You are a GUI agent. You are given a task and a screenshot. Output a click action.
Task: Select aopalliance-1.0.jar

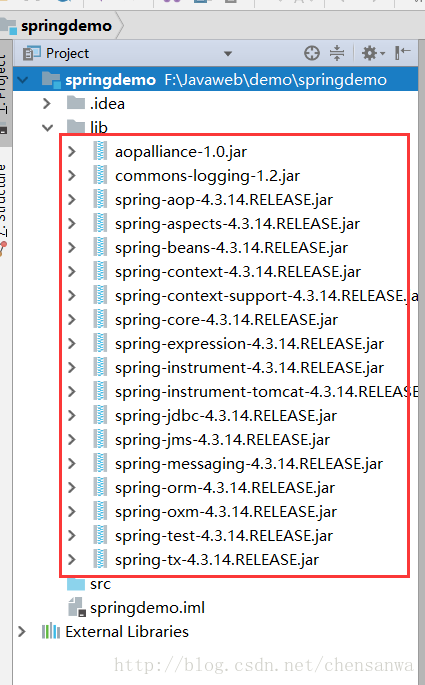click(181, 152)
